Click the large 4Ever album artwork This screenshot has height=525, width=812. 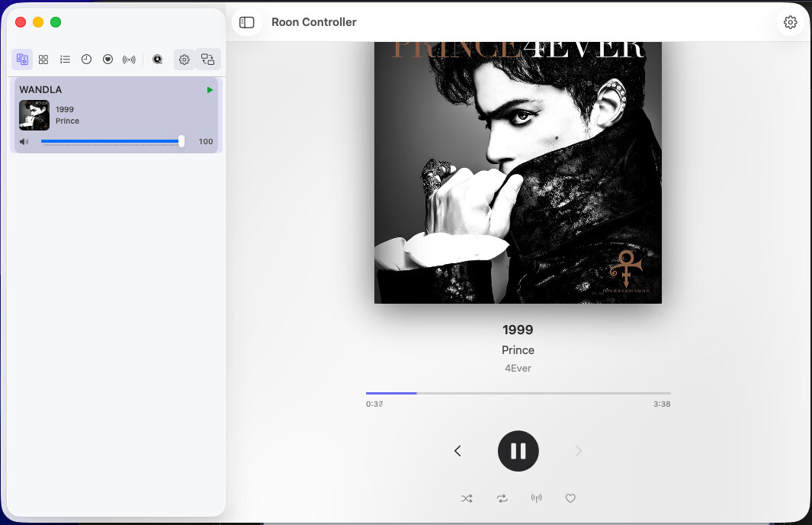coord(518,172)
